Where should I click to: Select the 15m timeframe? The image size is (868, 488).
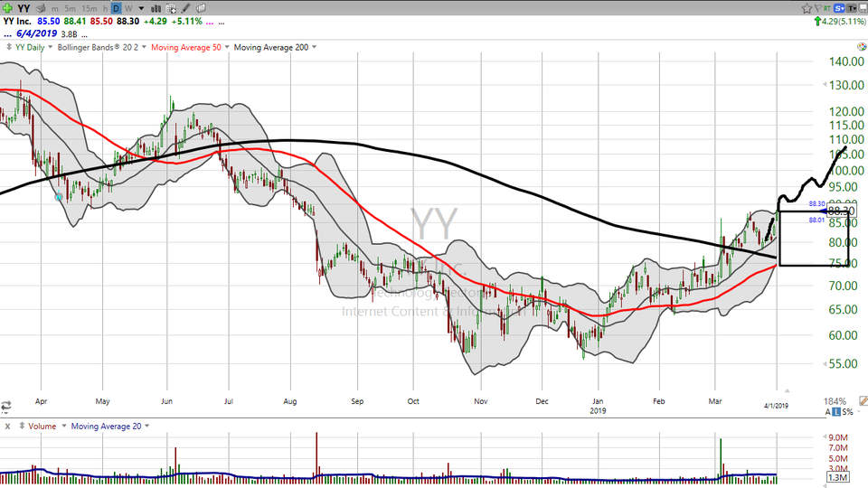(x=90, y=9)
